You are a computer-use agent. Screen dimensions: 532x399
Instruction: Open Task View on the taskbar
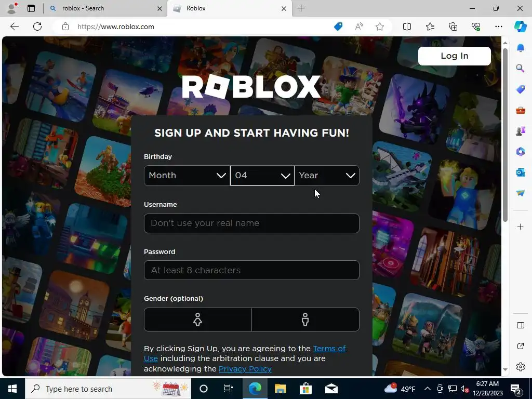point(229,389)
